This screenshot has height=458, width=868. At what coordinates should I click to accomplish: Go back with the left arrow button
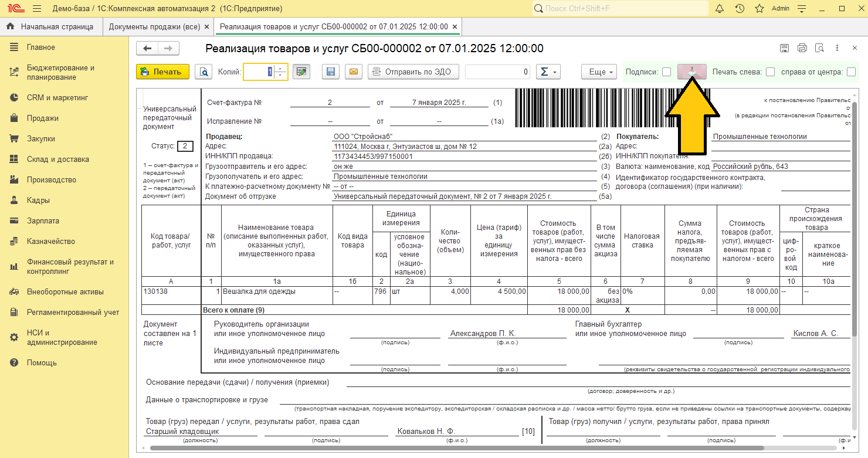click(x=147, y=49)
